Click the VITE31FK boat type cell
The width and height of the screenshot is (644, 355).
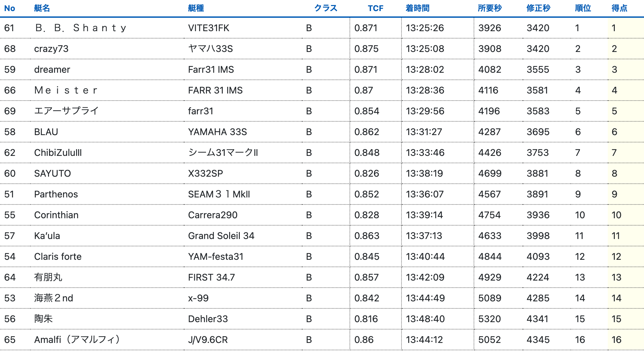209,28
